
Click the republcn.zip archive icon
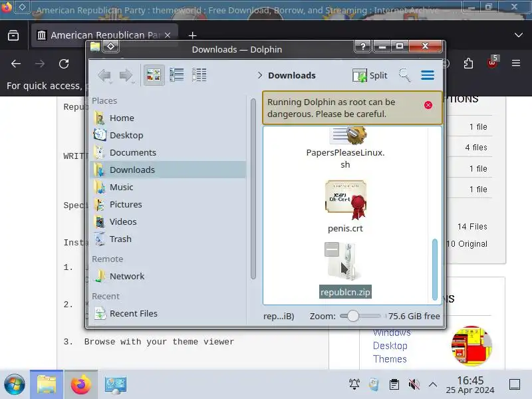(342, 261)
